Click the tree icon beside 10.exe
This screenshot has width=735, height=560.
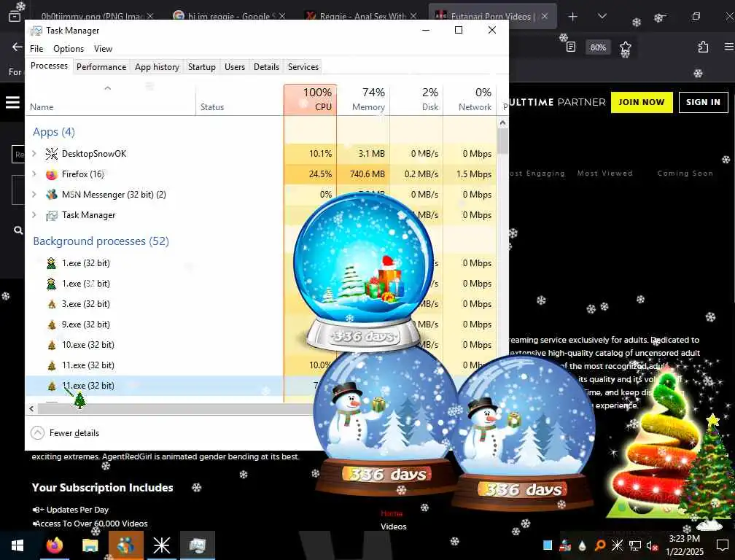[52, 345]
